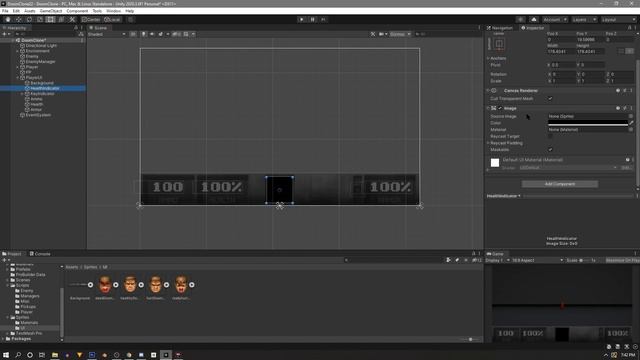Screen dimensions: 640x360
Task: Click the Add Component button
Action: pos(560,184)
